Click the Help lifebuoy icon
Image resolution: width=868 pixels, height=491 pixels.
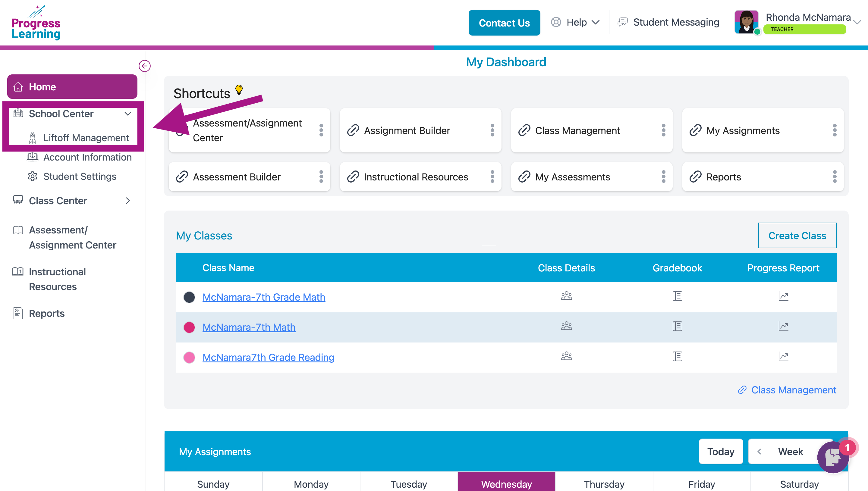click(556, 22)
